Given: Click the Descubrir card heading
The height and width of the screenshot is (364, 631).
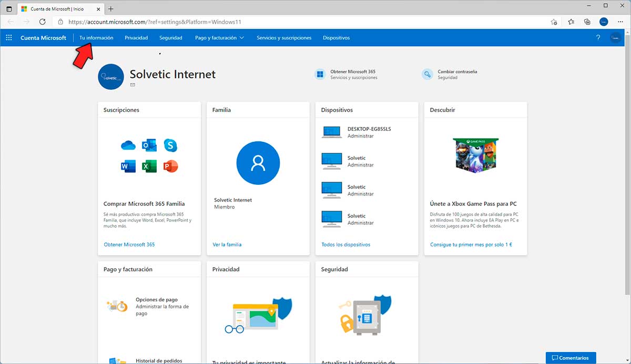Looking at the screenshot, I should 443,110.
